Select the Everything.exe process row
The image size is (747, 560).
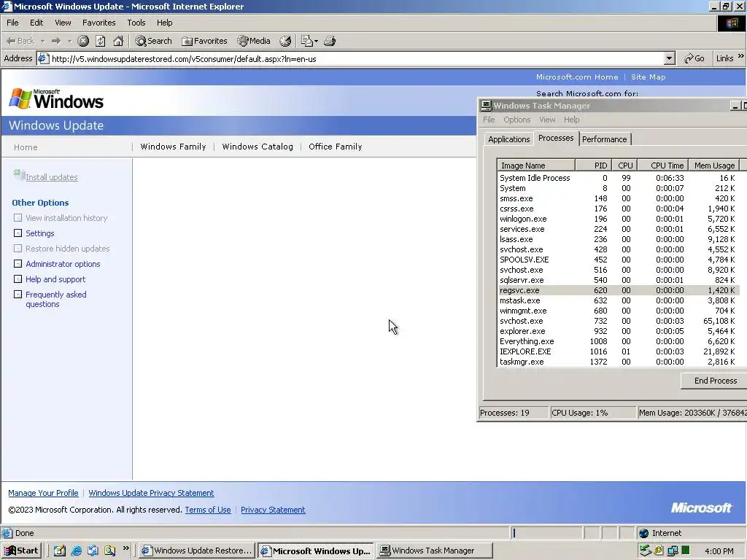[618, 341]
